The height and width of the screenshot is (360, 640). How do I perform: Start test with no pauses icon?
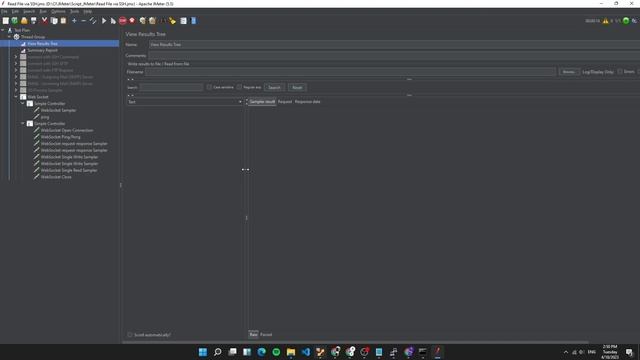click(x=113, y=21)
